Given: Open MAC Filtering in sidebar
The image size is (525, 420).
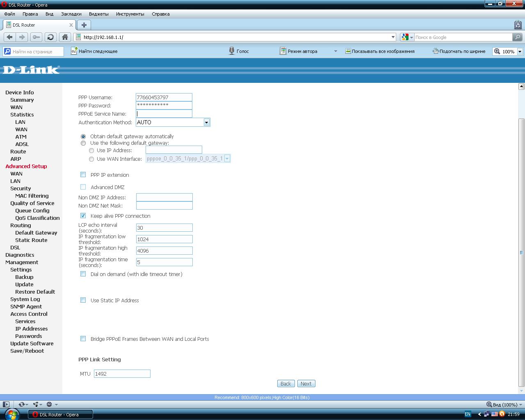Looking at the screenshot, I should 32,196.
